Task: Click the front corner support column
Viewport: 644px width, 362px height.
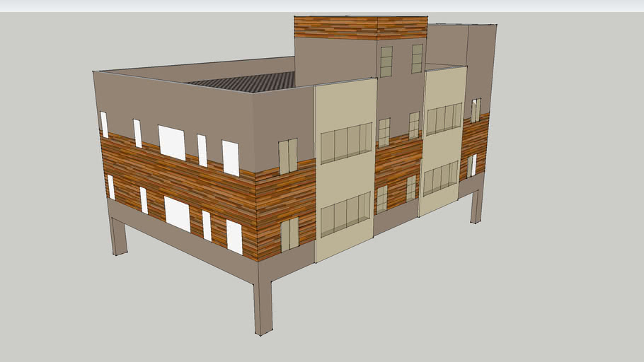Action: pos(263,308)
